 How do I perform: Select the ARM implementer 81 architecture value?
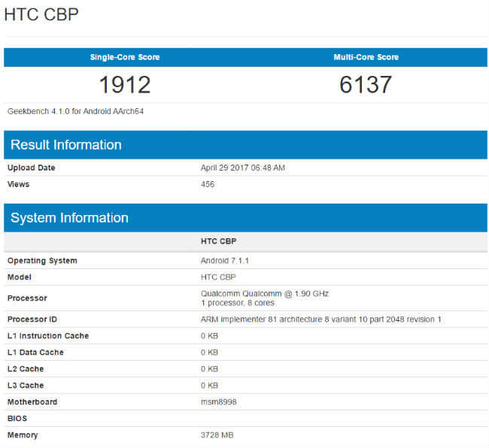click(x=321, y=319)
